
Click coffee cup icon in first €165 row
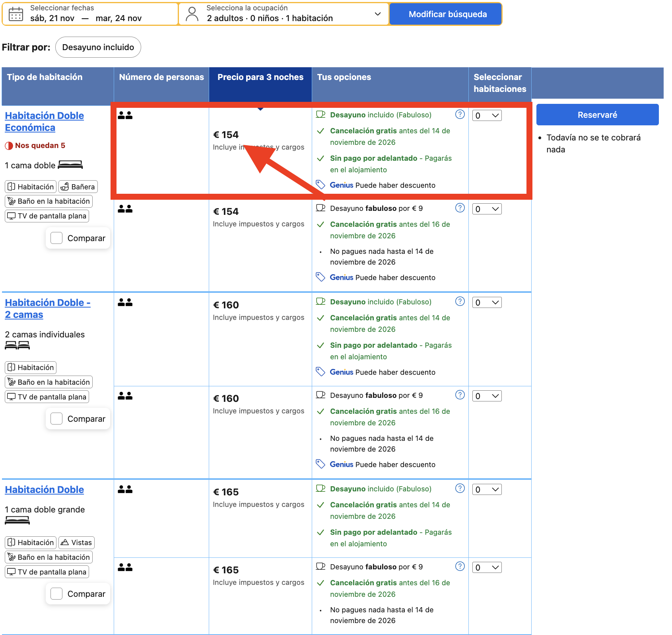pyautogui.click(x=320, y=489)
